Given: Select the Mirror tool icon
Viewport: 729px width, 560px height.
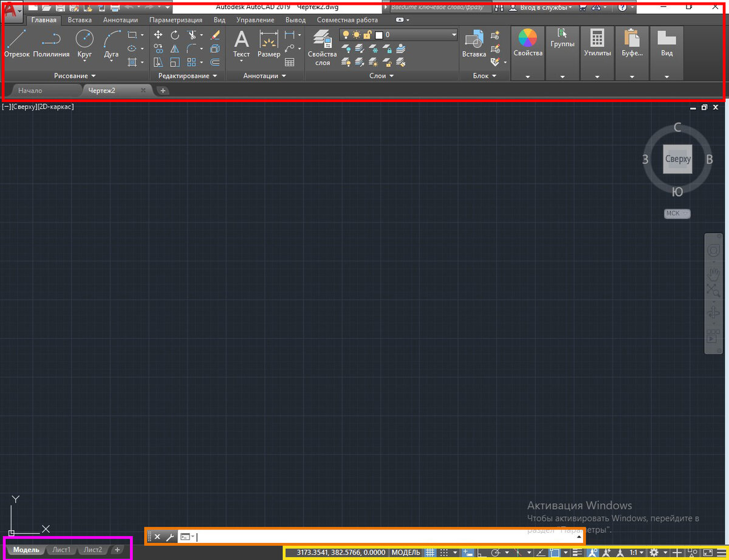Looking at the screenshot, I should (x=174, y=49).
